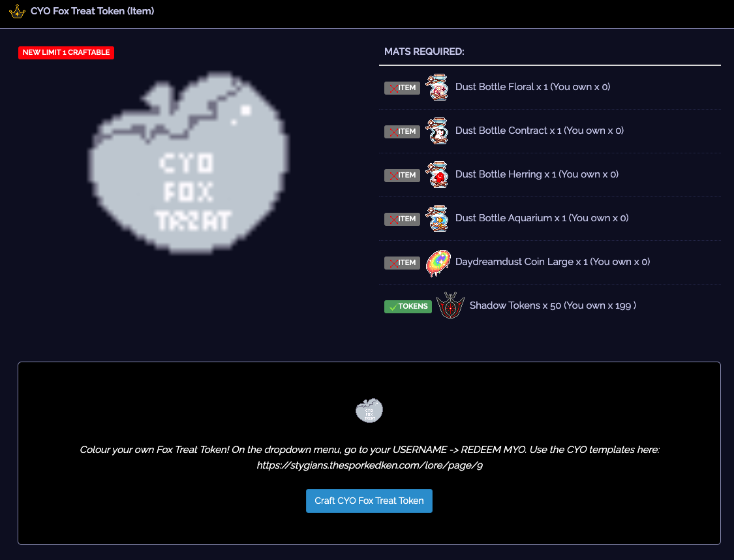The width and height of the screenshot is (734, 560).
Task: Click the gold crown icon in header
Action: pos(17,11)
